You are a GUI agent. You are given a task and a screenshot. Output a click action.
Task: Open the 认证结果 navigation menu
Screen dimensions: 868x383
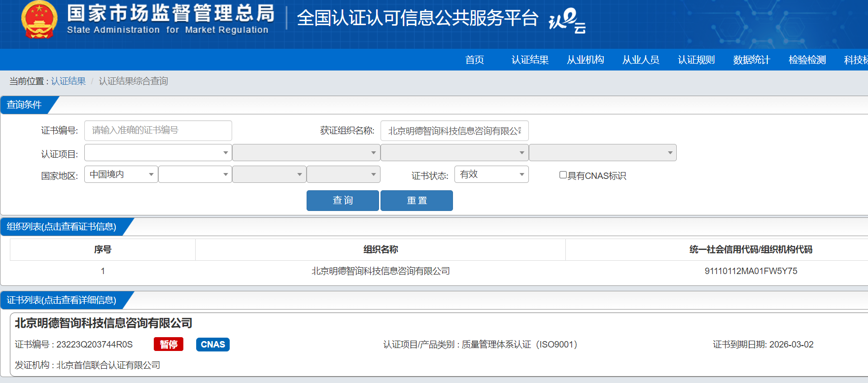[x=530, y=60]
